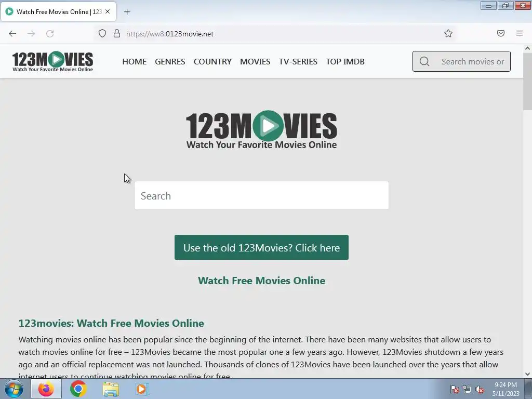The image size is (532, 399).
Task: Click the magnifier icon in header search
Action: pos(424,61)
